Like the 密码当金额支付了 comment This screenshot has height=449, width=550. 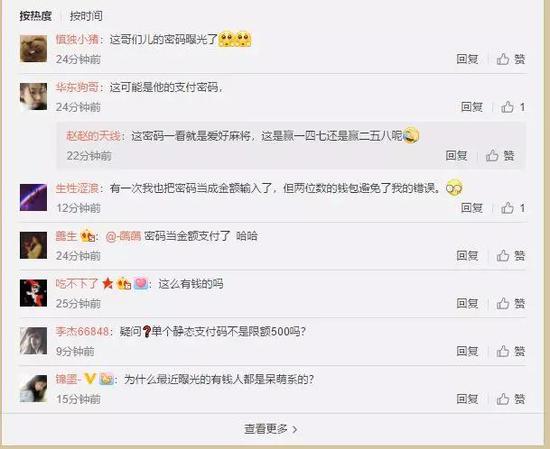[511, 256]
